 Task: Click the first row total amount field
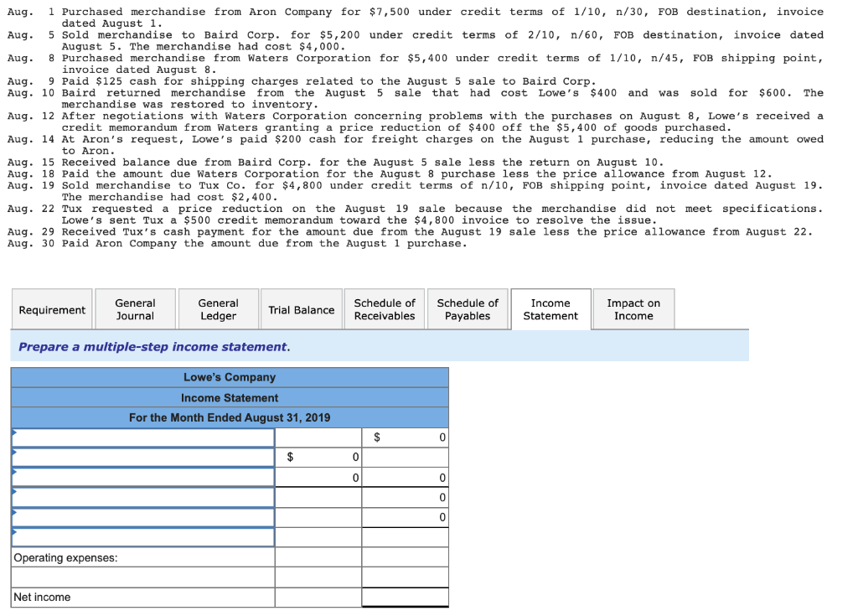point(406,437)
